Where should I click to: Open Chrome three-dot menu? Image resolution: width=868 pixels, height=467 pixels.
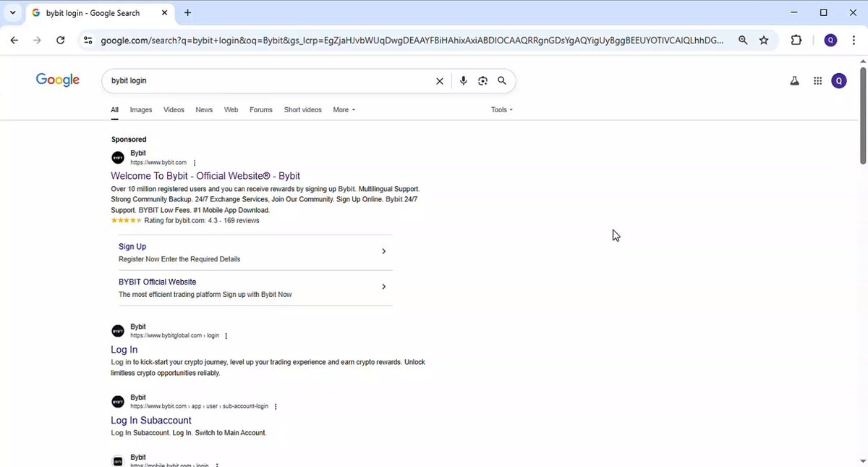(x=854, y=41)
